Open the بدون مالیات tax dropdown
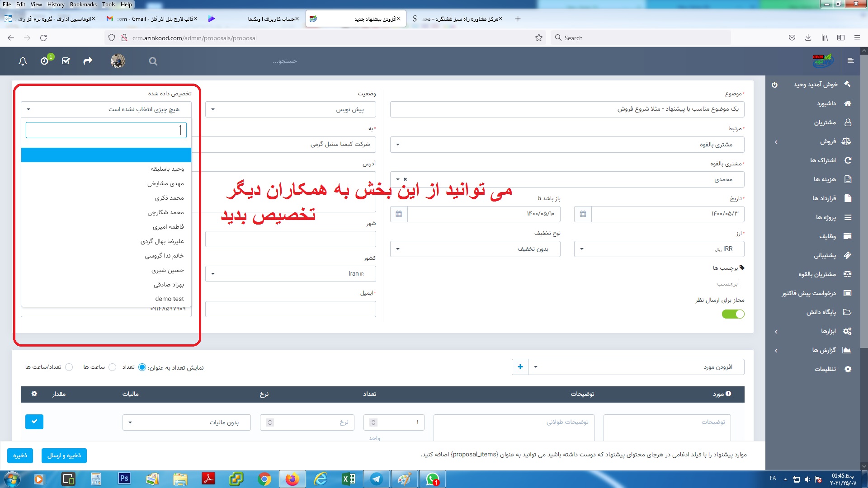This screenshot has height=488, width=868. [187, 422]
